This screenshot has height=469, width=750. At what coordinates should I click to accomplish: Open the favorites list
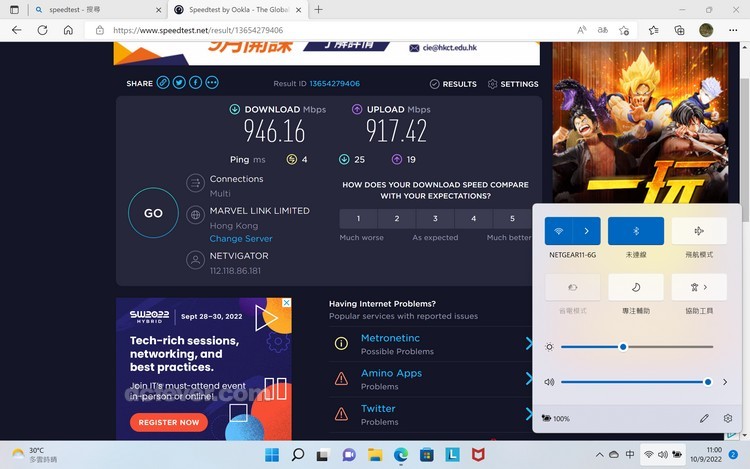654,30
